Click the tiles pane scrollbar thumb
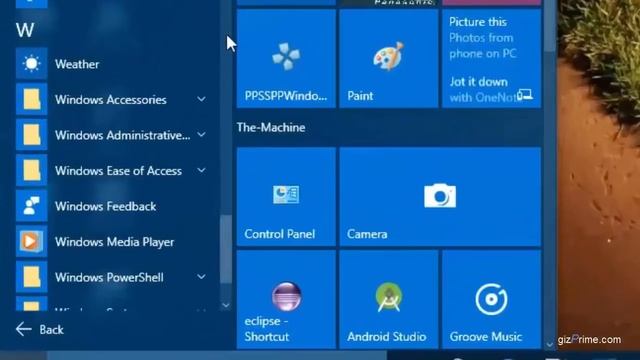This screenshot has width=640, height=360. (550, 26)
